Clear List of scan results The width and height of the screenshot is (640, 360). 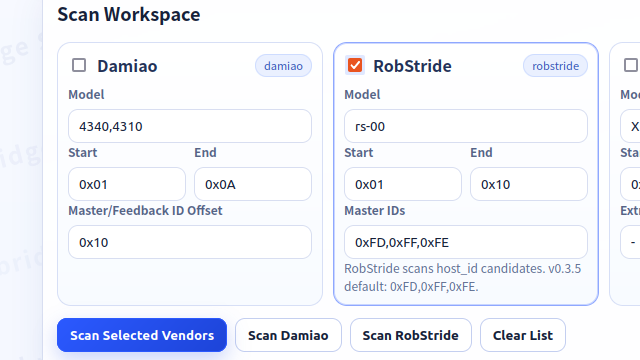pyautogui.click(x=523, y=335)
